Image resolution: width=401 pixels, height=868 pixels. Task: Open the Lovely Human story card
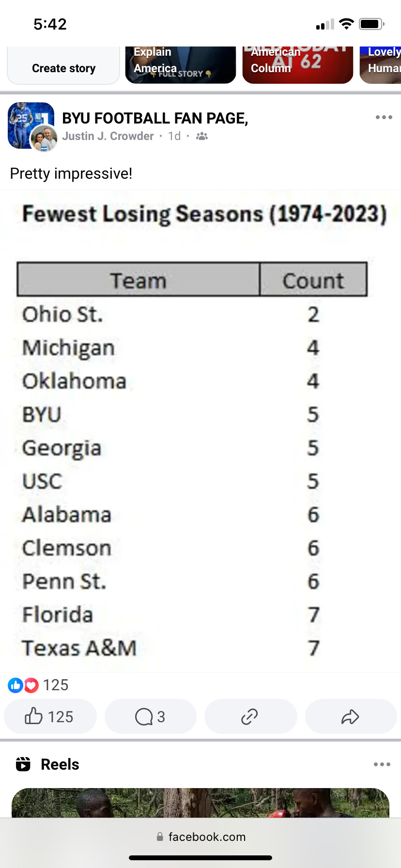click(x=381, y=65)
